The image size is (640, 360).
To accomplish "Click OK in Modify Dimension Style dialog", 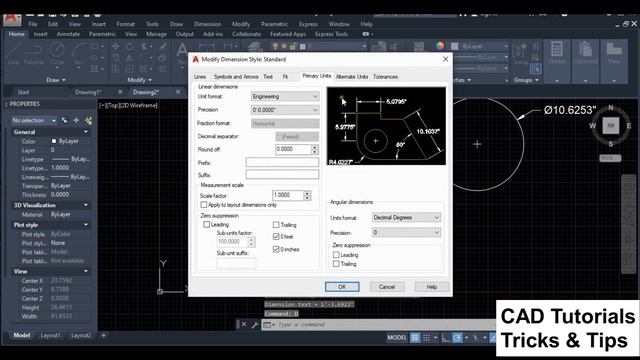I will pyautogui.click(x=342, y=287).
